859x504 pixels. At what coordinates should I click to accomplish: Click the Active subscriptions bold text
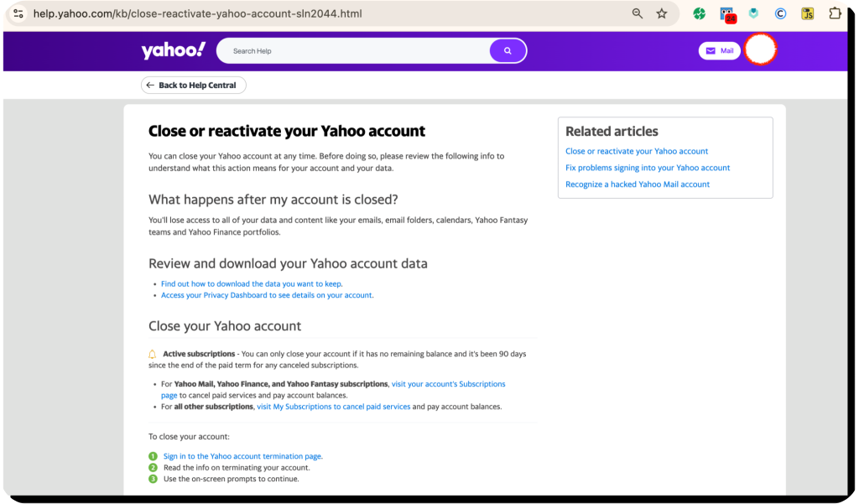click(199, 354)
